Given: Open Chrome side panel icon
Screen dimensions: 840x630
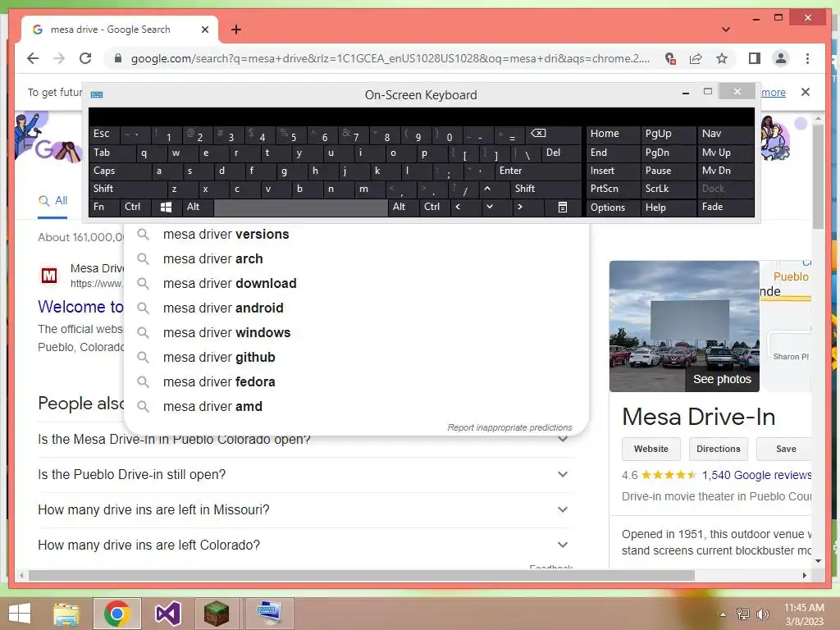Looking at the screenshot, I should point(755,58).
